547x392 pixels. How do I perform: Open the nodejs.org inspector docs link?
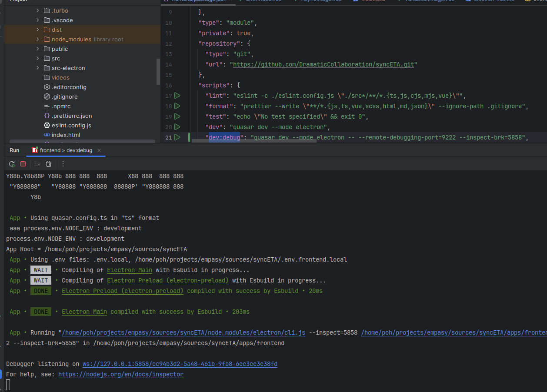120,374
